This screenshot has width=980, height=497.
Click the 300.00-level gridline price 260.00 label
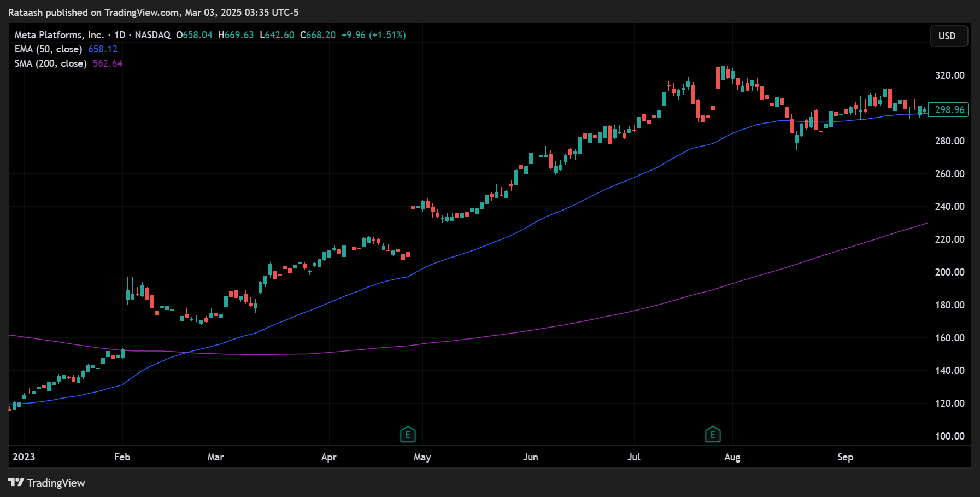pyautogui.click(x=949, y=174)
